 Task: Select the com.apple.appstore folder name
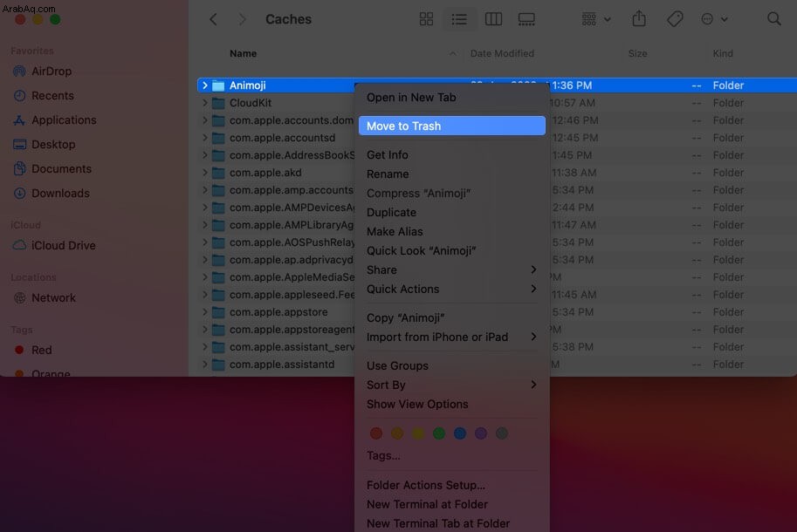click(278, 311)
